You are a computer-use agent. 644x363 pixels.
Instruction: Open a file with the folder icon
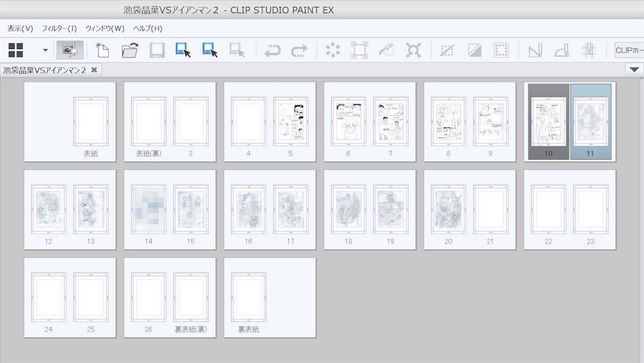pyautogui.click(x=130, y=50)
